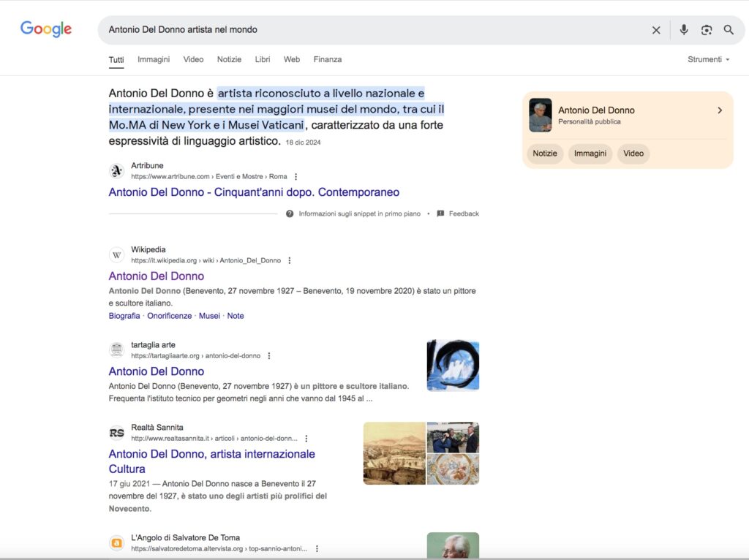749x560 pixels.
Task: Click the Feedback link under snippet
Action: point(464,214)
